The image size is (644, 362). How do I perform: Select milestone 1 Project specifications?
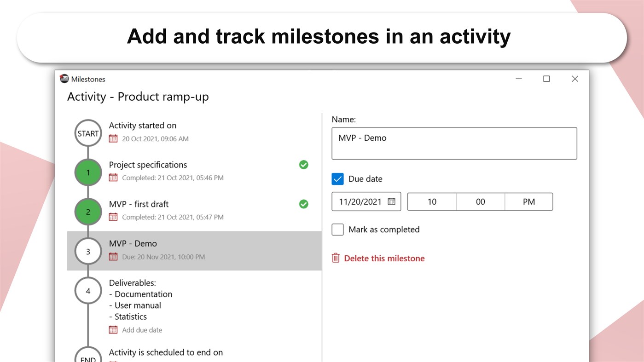click(x=148, y=165)
